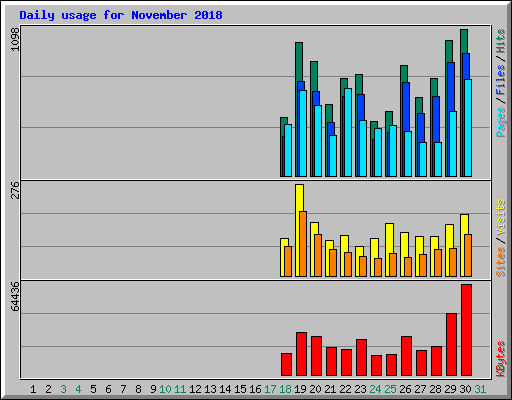Click the orange Sites legend label

coord(500,262)
